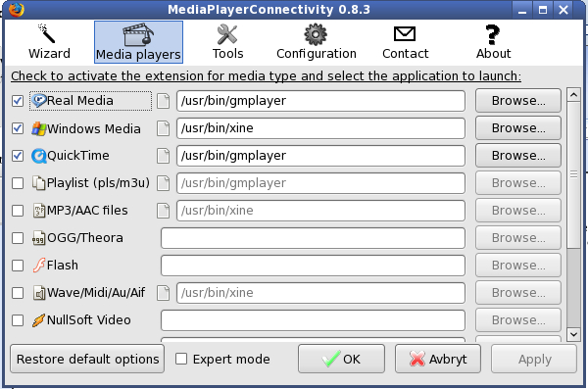Click the QuickTime logo icon

[x=38, y=156]
